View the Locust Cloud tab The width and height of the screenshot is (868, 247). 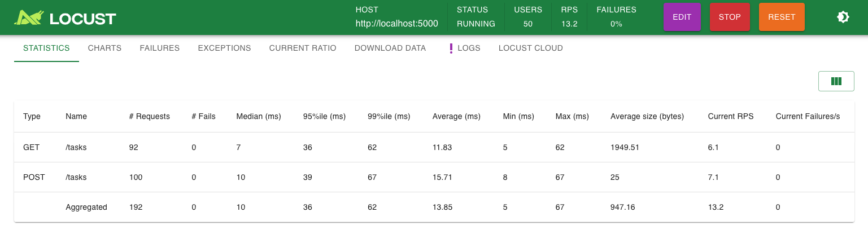coord(531,48)
